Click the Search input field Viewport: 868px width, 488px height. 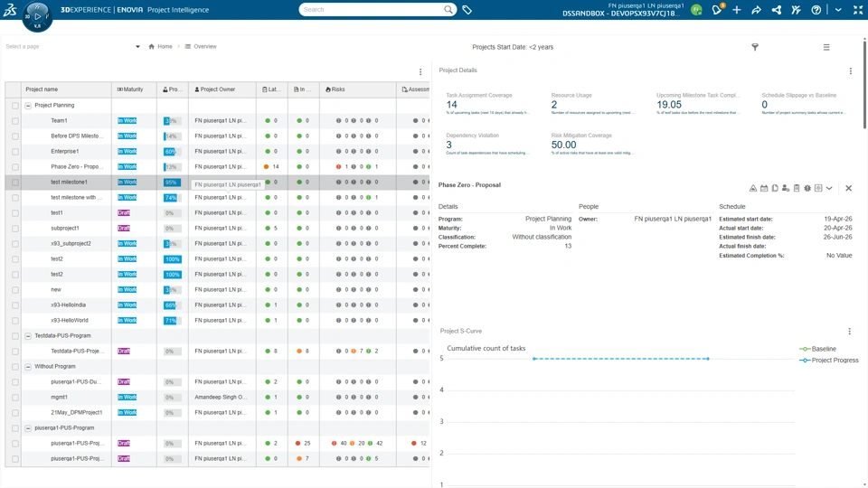click(372, 9)
